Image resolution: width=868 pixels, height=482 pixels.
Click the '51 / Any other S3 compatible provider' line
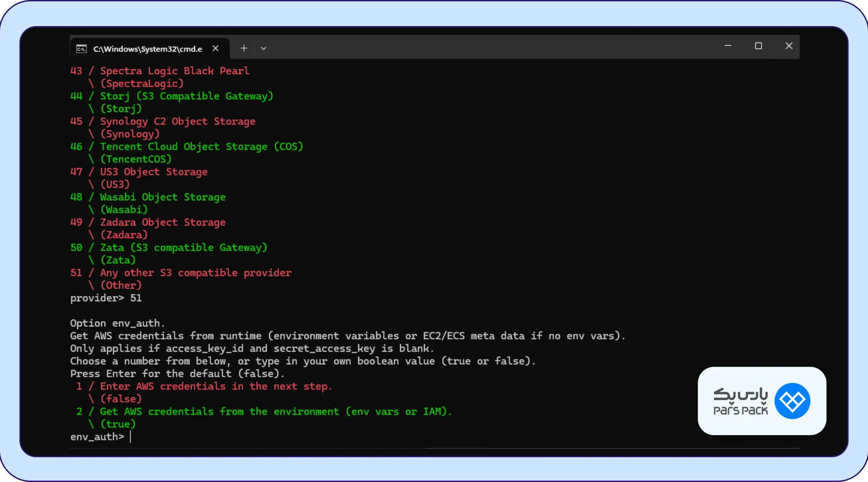pyautogui.click(x=181, y=273)
